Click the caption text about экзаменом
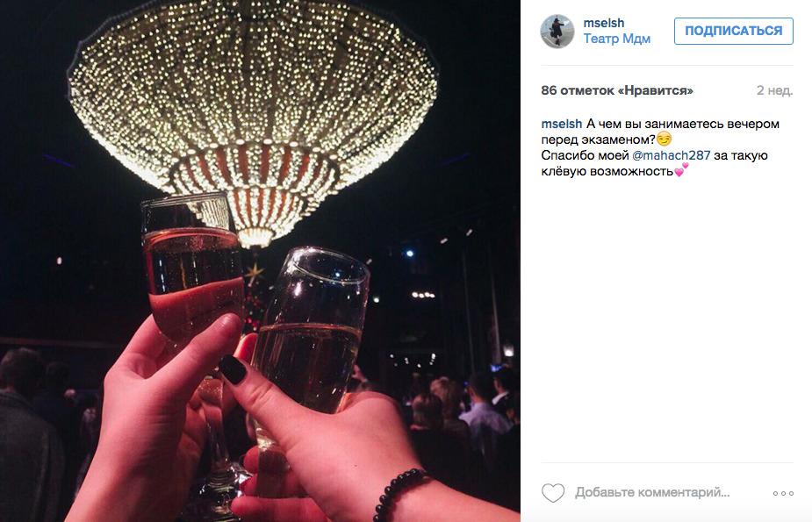Image resolution: width=812 pixels, height=522 pixels. click(660, 132)
